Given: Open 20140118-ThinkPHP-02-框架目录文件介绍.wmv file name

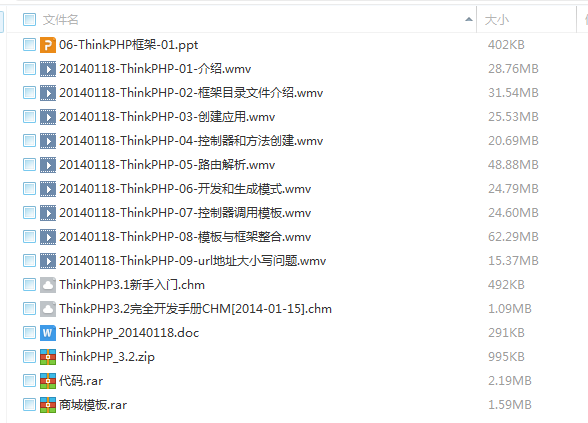Looking at the screenshot, I should point(191,93).
